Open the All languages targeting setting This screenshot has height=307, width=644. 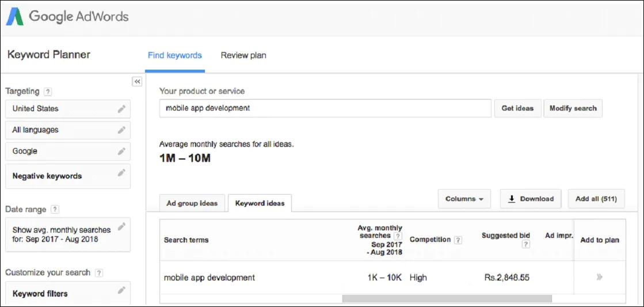68,130
